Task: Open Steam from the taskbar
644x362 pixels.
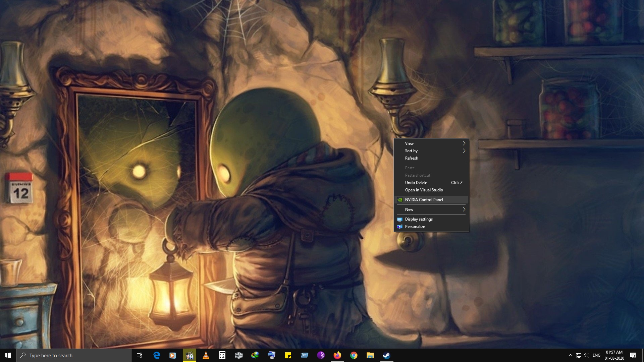Action: pos(386,355)
